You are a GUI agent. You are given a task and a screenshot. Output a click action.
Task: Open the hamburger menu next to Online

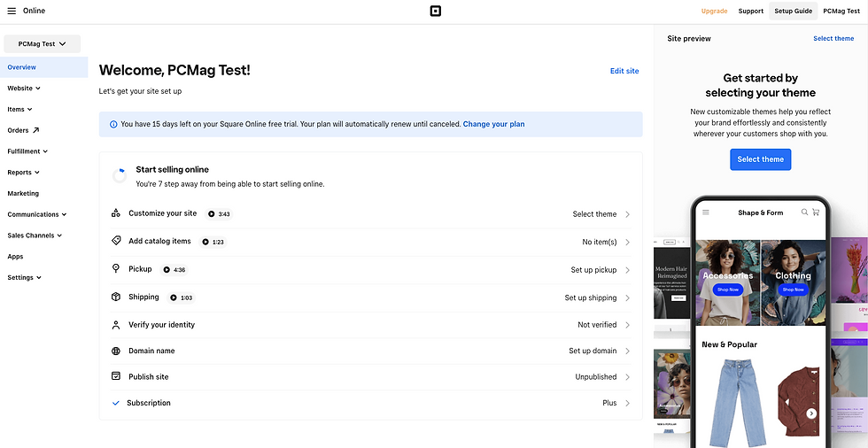[x=12, y=11]
